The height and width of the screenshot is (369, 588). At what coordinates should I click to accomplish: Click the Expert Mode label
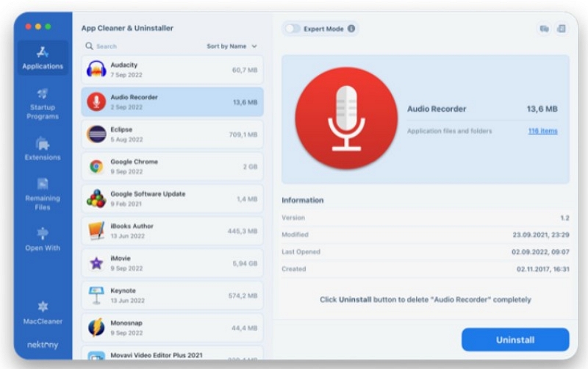click(323, 29)
